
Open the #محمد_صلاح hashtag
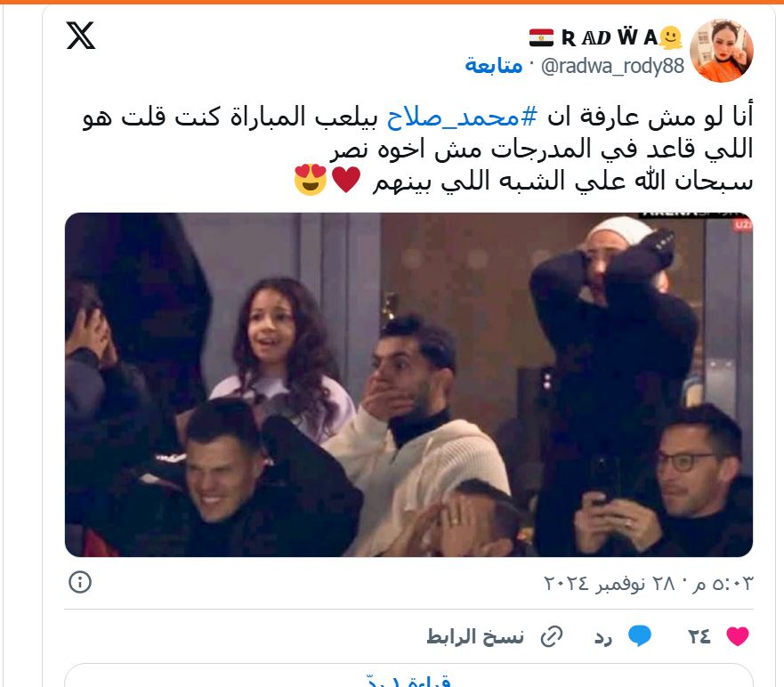(462, 117)
